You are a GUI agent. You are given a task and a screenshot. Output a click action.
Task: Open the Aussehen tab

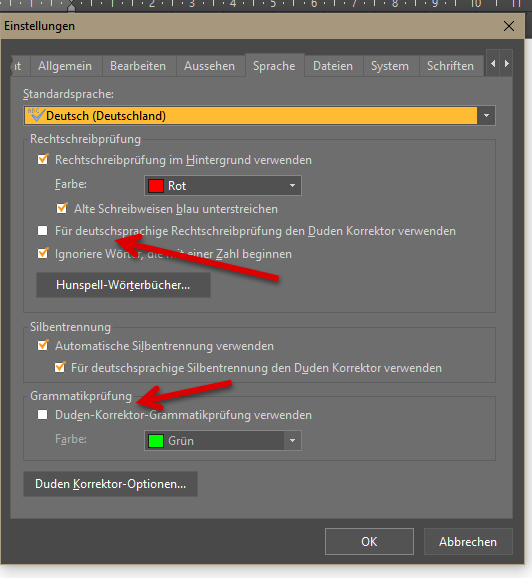[209, 66]
